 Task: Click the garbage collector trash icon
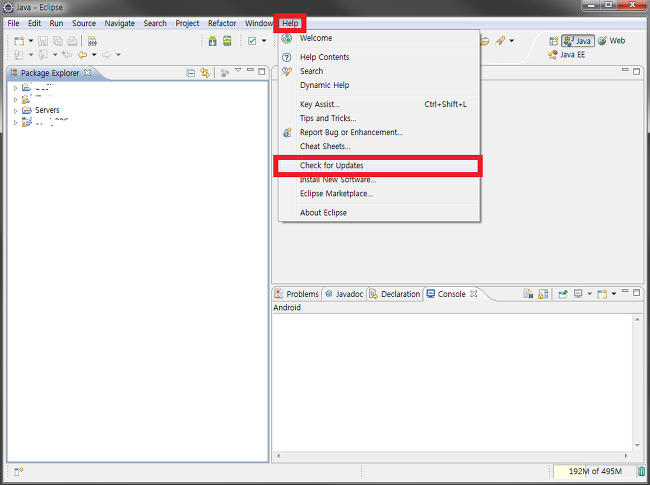pyautogui.click(x=642, y=471)
